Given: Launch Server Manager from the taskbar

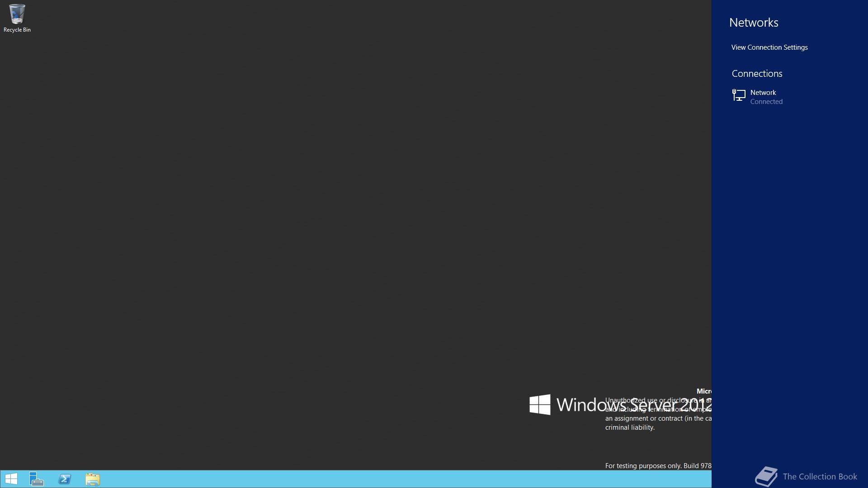Looking at the screenshot, I should [x=37, y=479].
